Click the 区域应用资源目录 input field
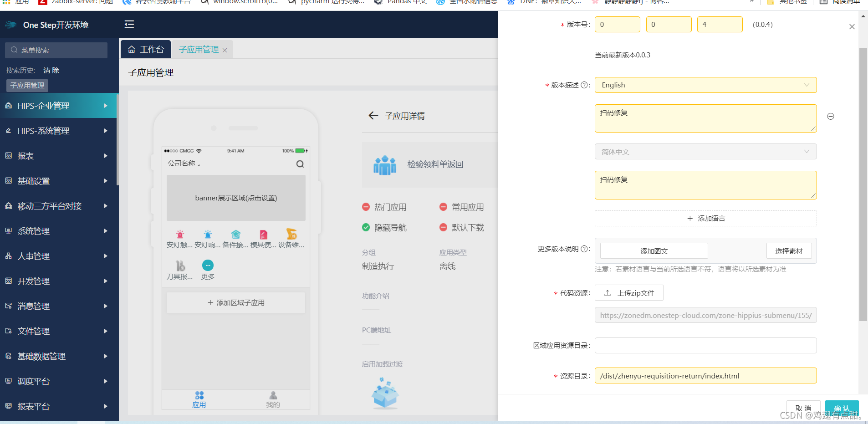 (705, 345)
